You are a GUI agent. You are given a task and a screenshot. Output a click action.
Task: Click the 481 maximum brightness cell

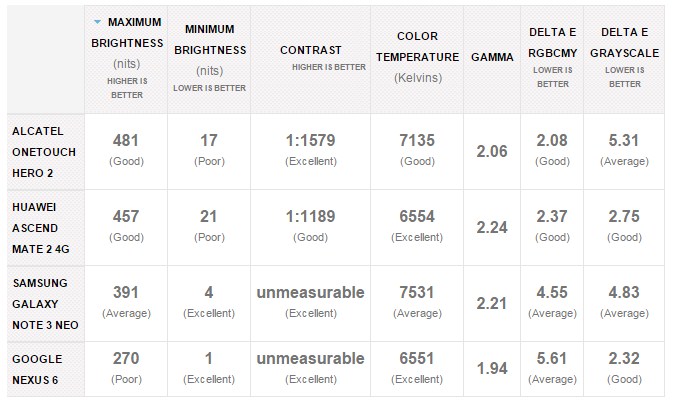click(126, 152)
